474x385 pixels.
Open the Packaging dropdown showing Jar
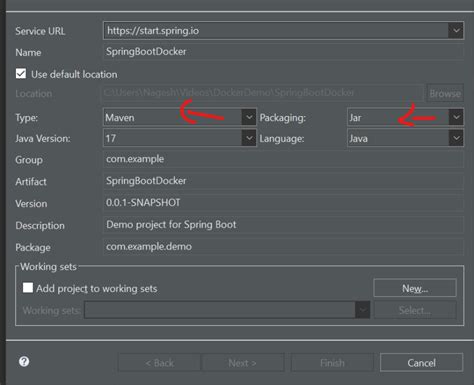(x=405, y=117)
